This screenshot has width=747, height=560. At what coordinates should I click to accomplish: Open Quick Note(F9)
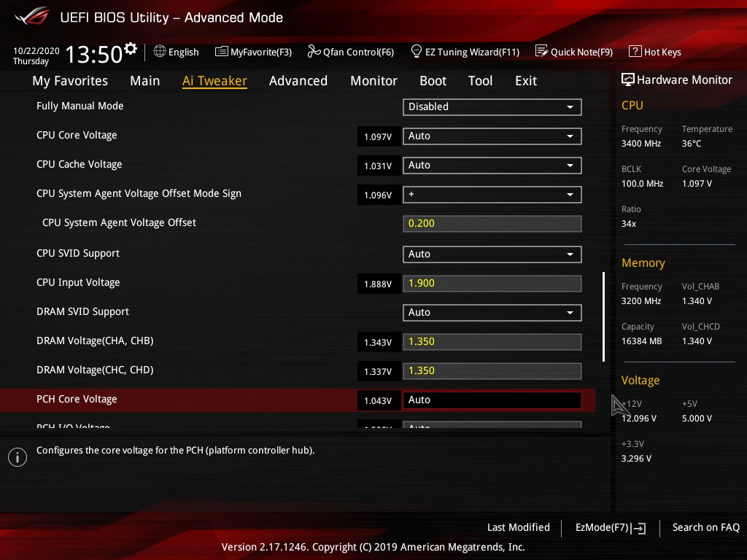tap(574, 52)
